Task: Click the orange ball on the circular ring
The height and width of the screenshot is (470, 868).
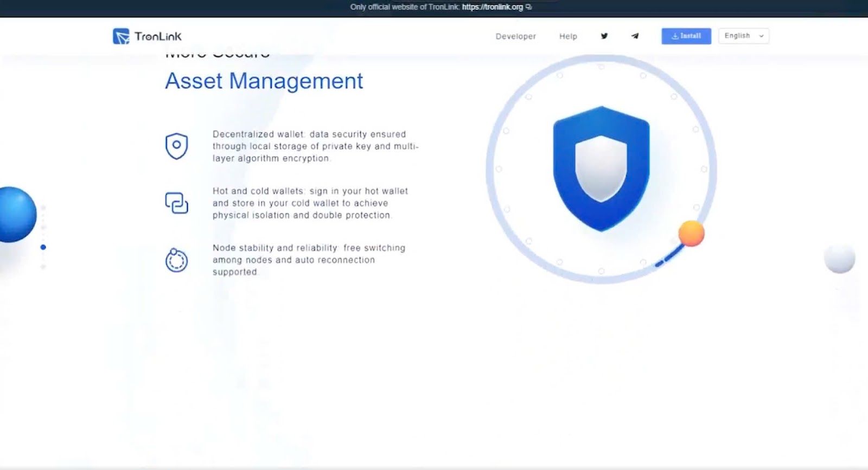Action: pos(691,234)
